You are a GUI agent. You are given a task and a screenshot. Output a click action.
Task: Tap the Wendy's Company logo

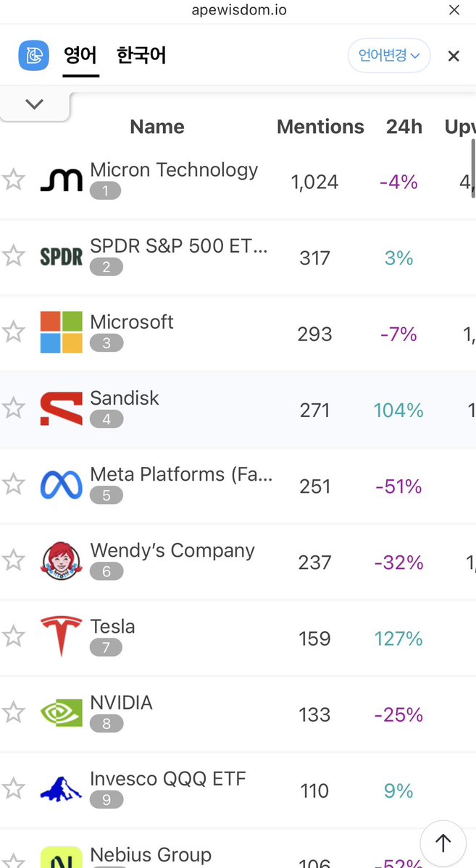[62, 561]
